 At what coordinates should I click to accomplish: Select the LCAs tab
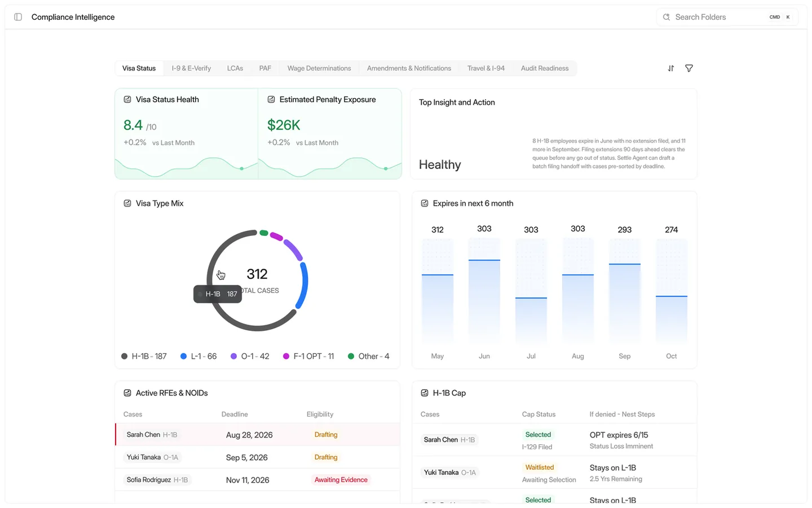click(235, 68)
